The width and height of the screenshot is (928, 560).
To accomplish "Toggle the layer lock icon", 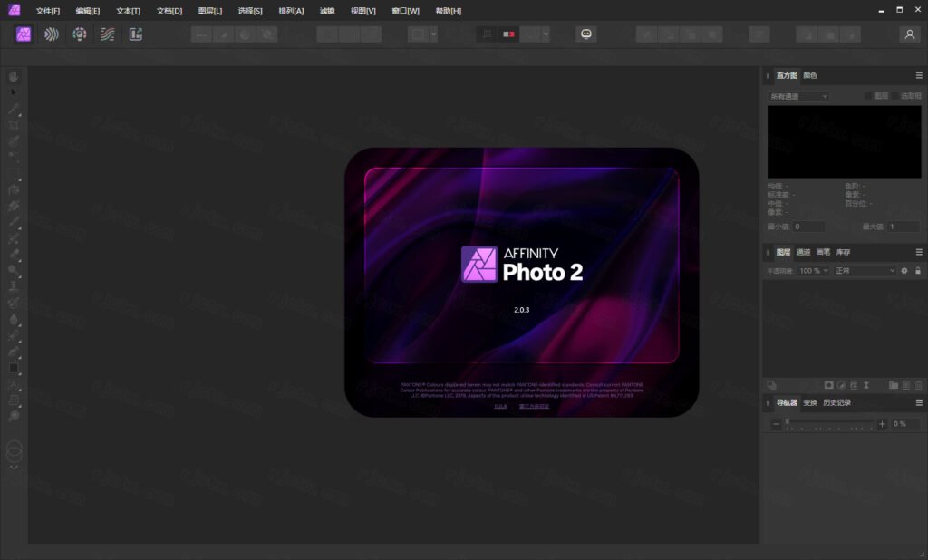I will (918, 271).
